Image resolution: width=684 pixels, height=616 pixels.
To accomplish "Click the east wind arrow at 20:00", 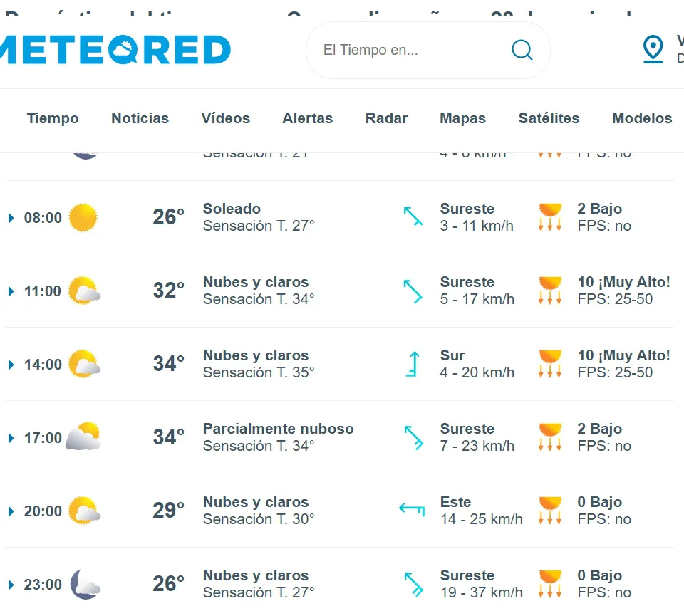I will 412,509.
